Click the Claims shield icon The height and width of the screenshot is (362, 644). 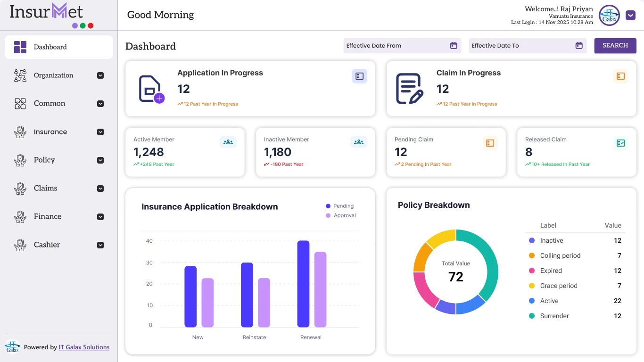tap(20, 189)
